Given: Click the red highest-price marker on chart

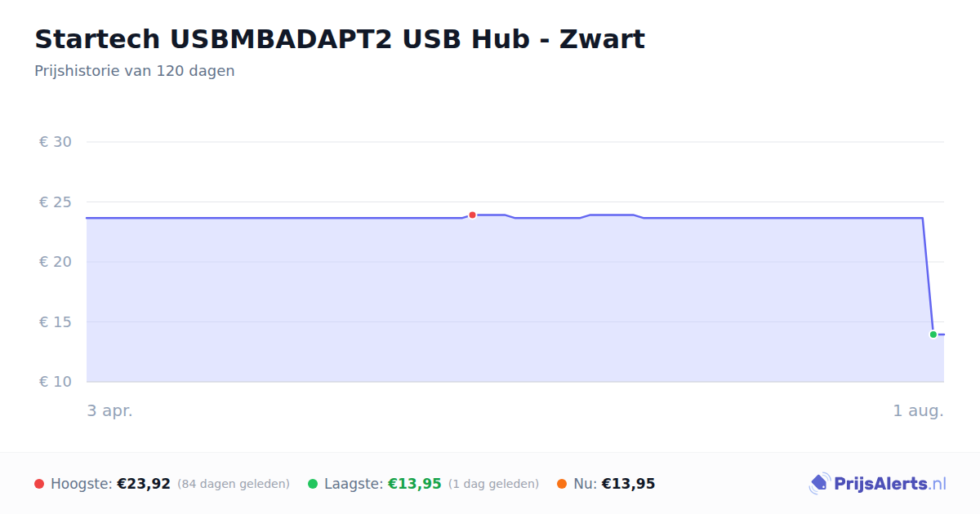Looking at the screenshot, I should click(472, 215).
